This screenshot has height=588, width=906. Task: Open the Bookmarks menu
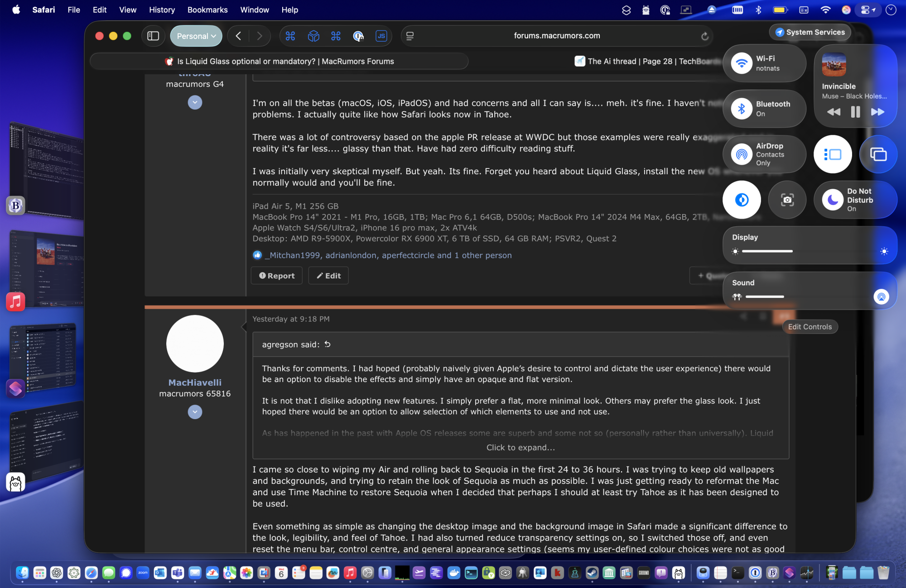(x=207, y=10)
